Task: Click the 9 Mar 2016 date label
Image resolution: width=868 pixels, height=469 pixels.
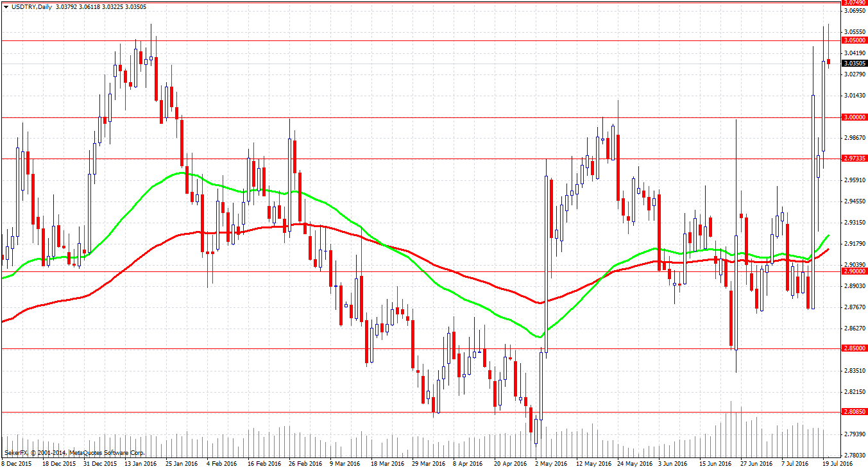Action: point(346,463)
